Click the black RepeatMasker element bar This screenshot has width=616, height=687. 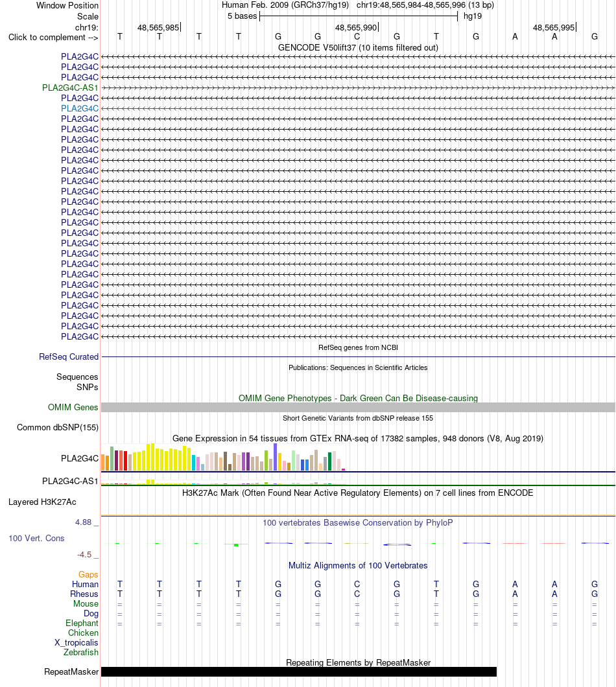tap(298, 671)
